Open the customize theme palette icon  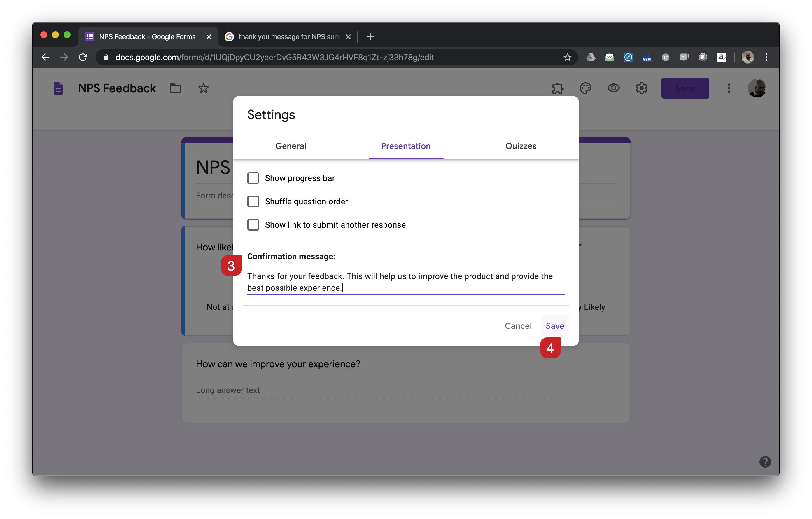(585, 88)
